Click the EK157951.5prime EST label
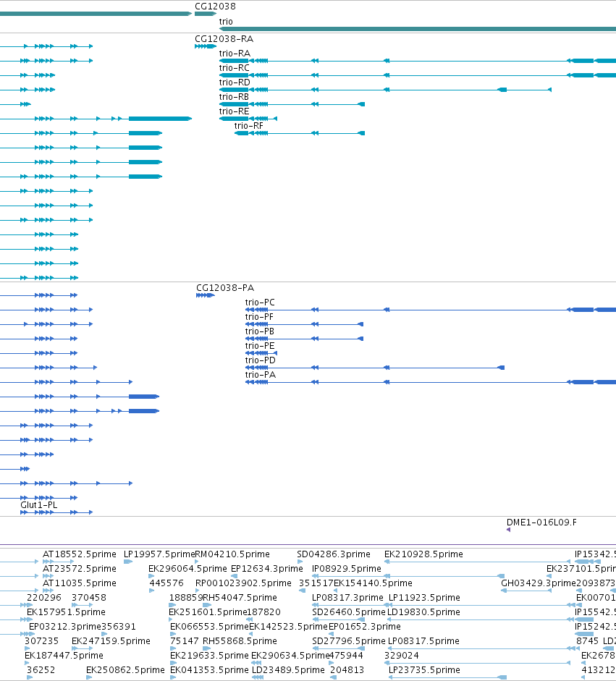 pyautogui.click(x=66, y=612)
